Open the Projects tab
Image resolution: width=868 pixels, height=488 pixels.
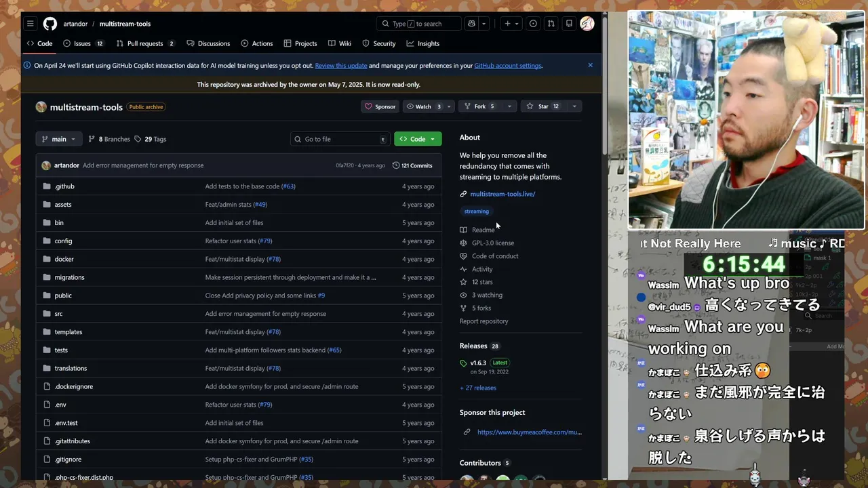coord(300,43)
